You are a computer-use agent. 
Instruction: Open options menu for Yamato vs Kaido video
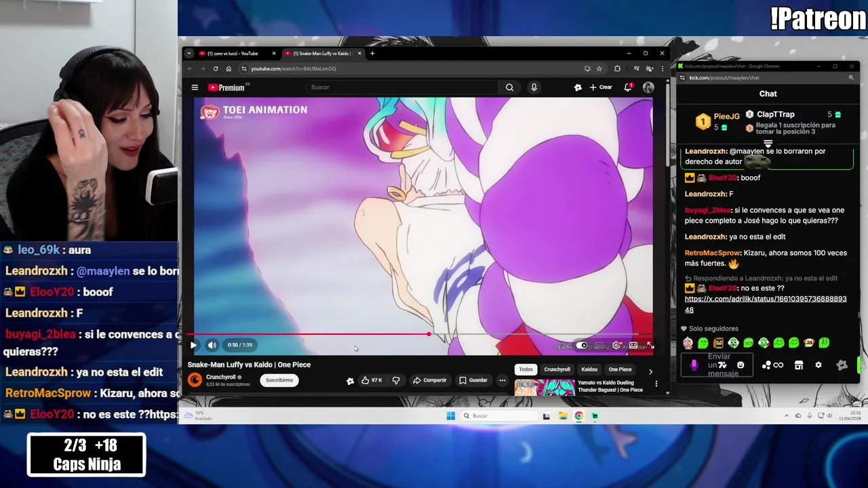coord(656,384)
